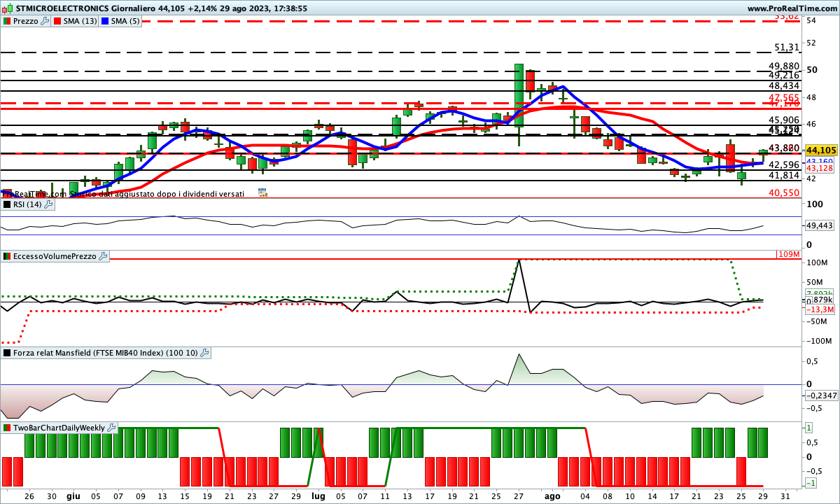Screen dimensions: 840x504
Task: Click the 49,880 price level label
Action: (784, 66)
